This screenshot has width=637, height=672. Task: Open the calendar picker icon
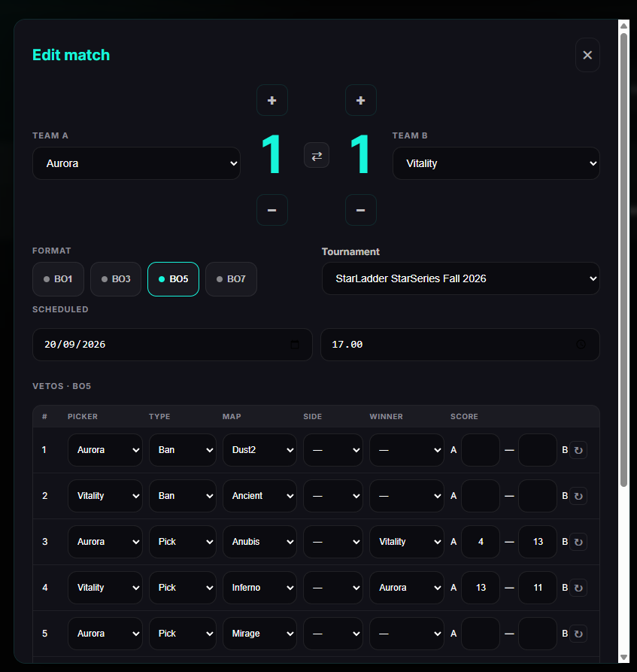(295, 345)
